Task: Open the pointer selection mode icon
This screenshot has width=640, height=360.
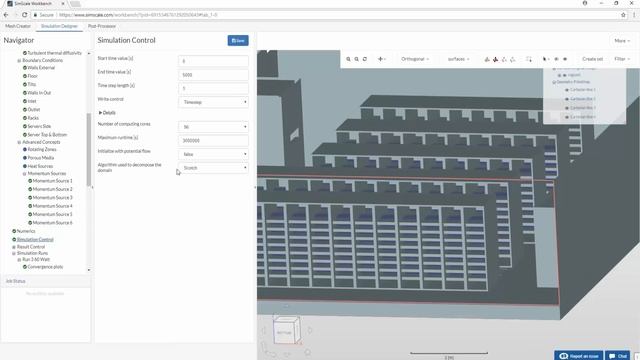Action: pyautogui.click(x=545, y=59)
